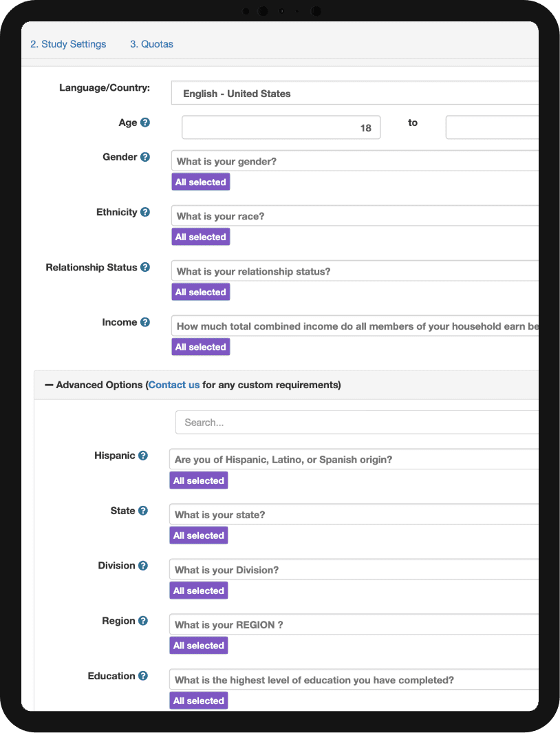Switch to the Quotas tab
This screenshot has width=560, height=733.
[x=151, y=43]
